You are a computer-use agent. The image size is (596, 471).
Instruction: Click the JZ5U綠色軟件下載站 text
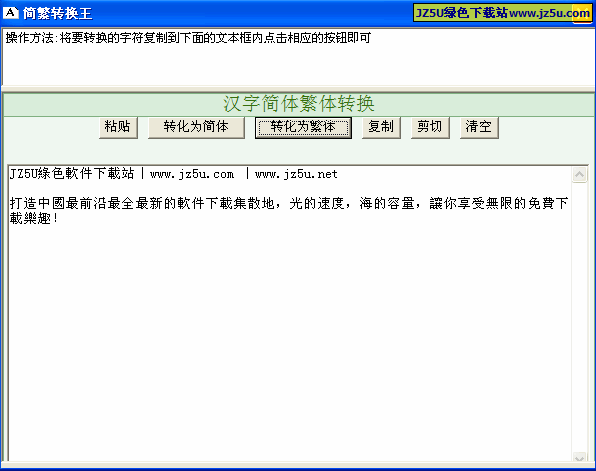(72, 174)
